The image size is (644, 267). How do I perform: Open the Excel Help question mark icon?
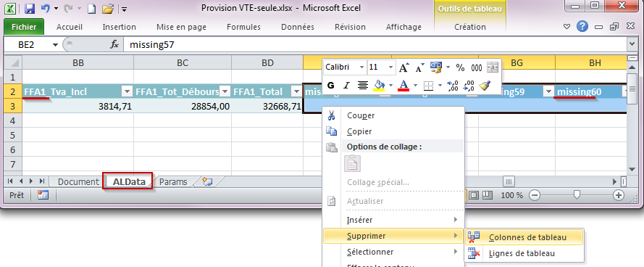(582, 27)
